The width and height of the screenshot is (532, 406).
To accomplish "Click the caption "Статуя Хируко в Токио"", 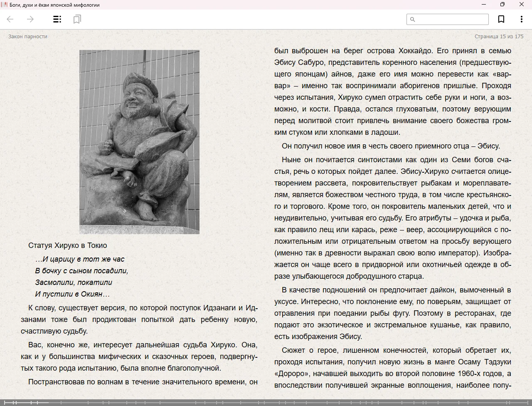I will tap(67, 245).
